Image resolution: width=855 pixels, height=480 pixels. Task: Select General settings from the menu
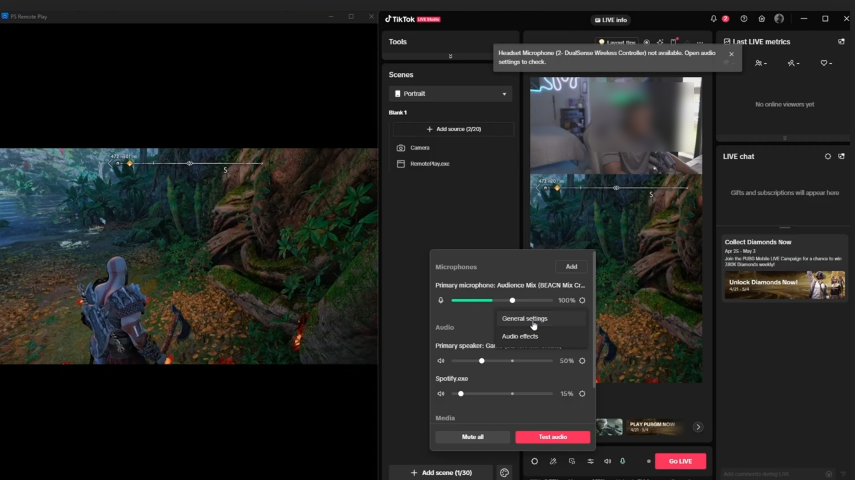tap(525, 319)
